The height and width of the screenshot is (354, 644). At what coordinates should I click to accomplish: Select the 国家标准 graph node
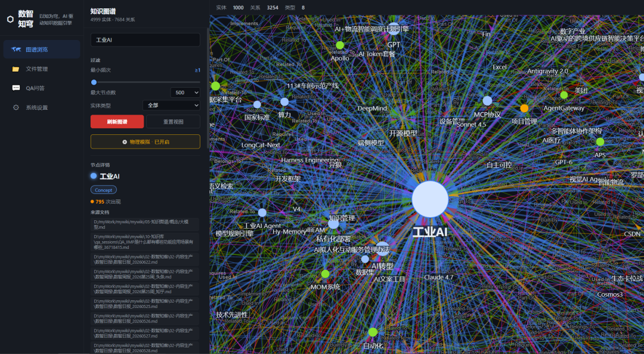tap(257, 104)
